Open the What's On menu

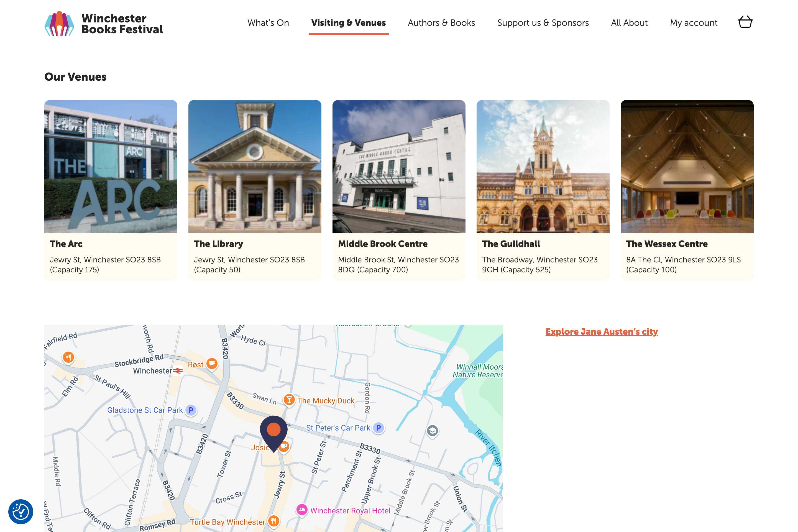click(x=268, y=23)
